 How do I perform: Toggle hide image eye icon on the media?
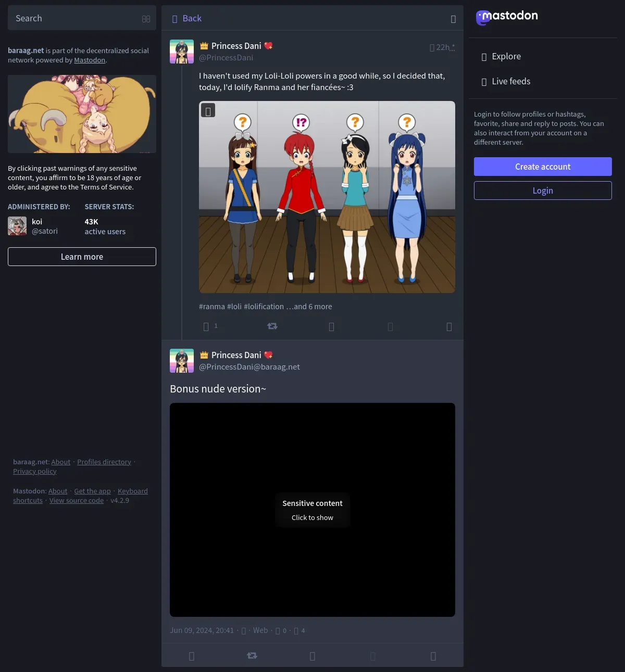pyautogui.click(x=208, y=111)
